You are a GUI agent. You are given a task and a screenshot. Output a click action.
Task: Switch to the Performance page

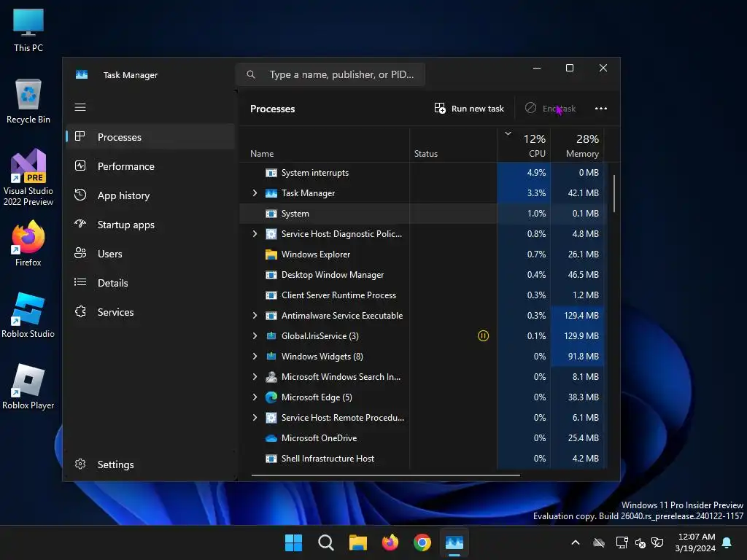(150, 166)
